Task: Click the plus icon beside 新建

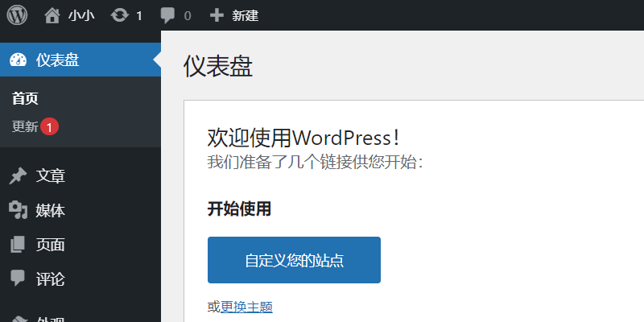Action: [217, 15]
